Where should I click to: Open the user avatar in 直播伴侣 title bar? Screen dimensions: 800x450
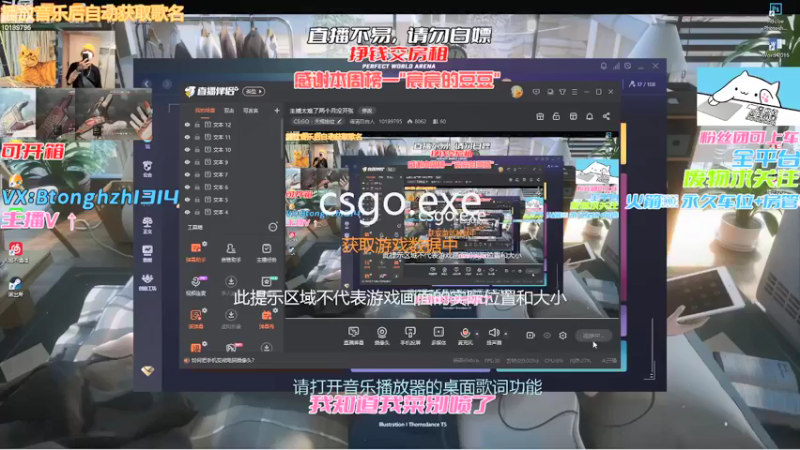click(x=516, y=92)
